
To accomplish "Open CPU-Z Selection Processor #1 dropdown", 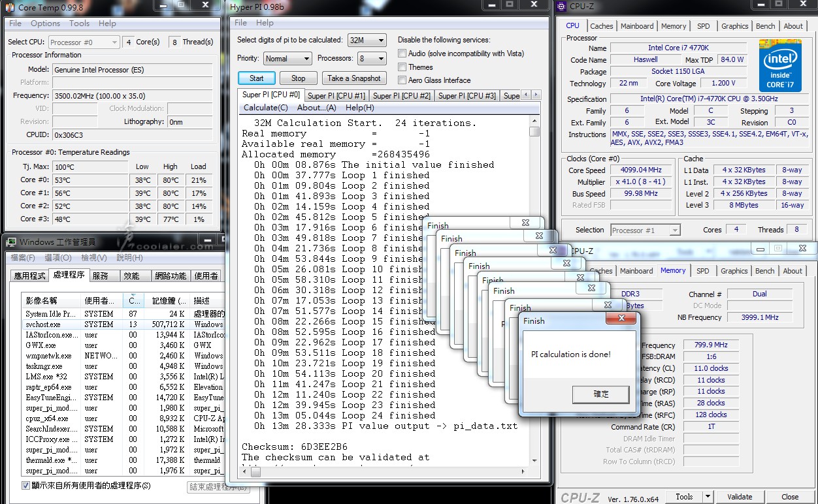I will point(646,230).
